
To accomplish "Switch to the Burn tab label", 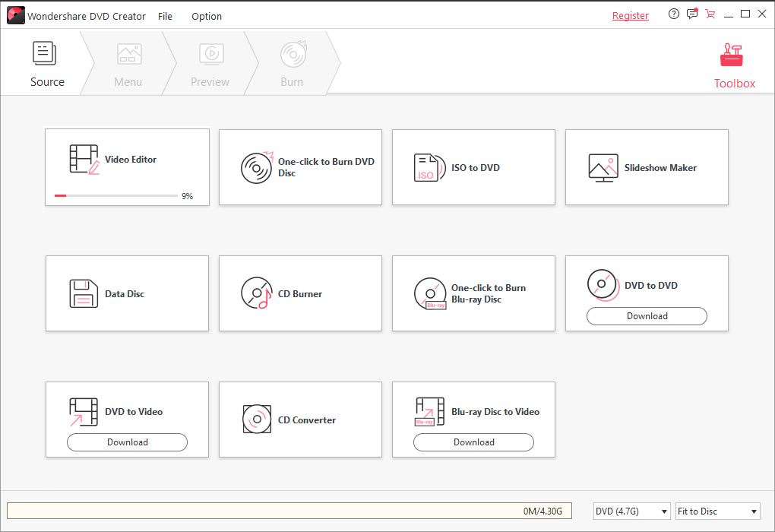I will 292,82.
